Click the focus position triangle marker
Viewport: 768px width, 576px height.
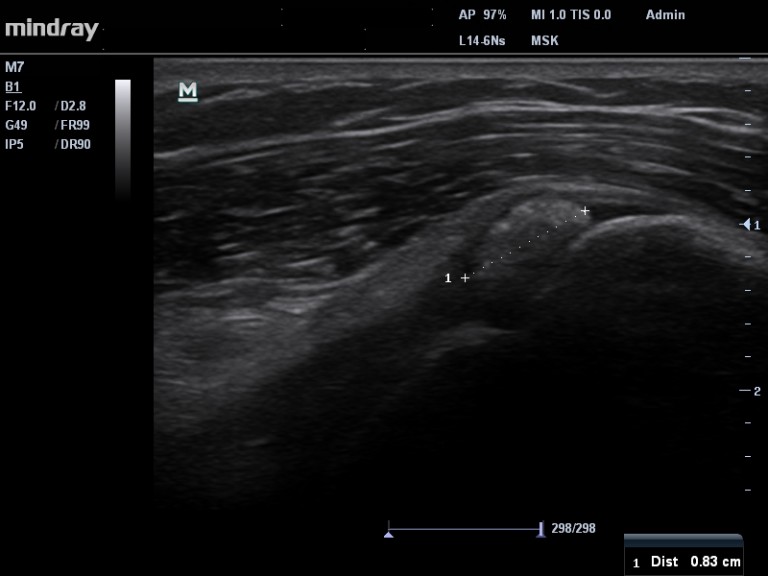744,225
